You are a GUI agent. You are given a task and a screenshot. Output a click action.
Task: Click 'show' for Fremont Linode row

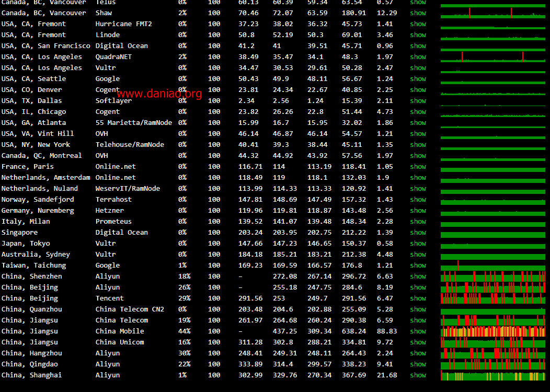coord(418,34)
